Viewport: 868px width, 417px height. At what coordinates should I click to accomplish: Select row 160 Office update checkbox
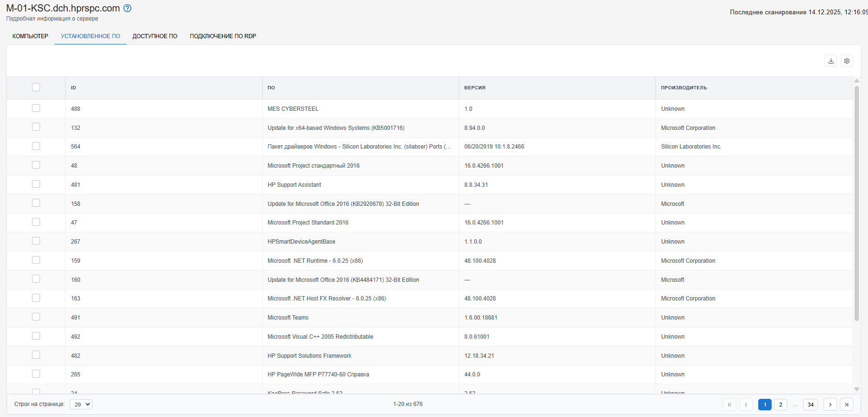[36, 279]
